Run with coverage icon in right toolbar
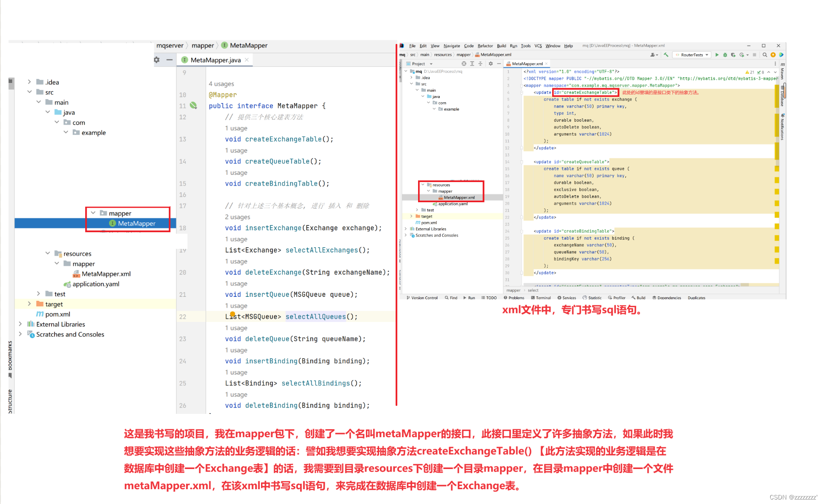The height and width of the screenshot is (504, 824). pyautogui.click(x=733, y=55)
